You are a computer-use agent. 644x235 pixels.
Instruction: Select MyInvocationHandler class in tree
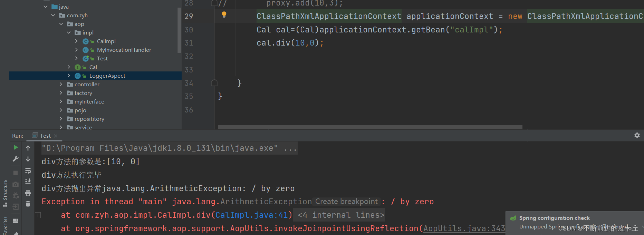[124, 50]
